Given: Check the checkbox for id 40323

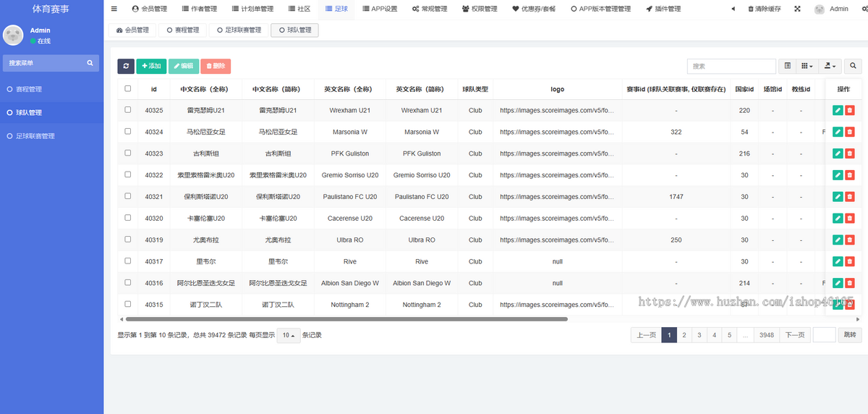Looking at the screenshot, I should click(x=128, y=153).
